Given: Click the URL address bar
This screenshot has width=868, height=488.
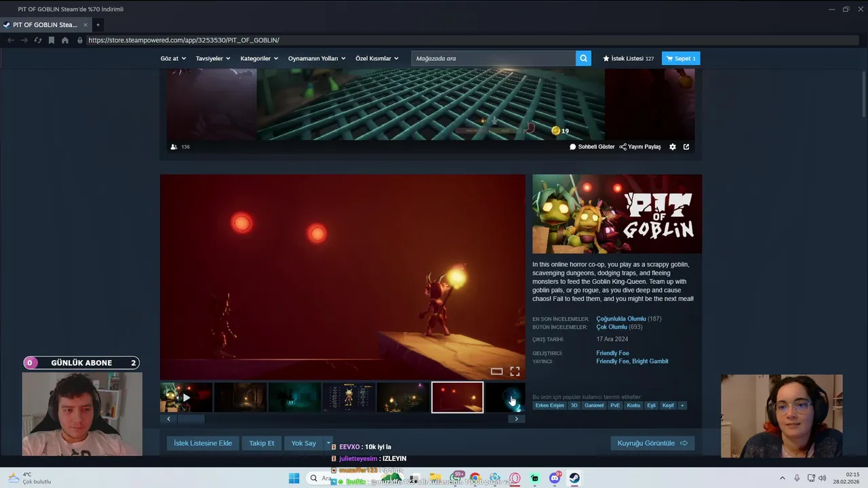Looking at the screenshot, I should tap(471, 40).
